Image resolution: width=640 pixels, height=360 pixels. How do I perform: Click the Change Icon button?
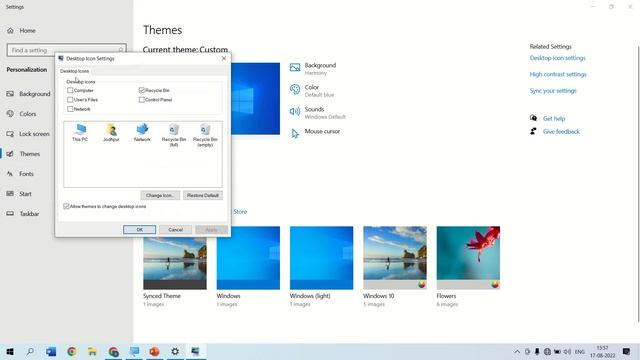(x=160, y=196)
